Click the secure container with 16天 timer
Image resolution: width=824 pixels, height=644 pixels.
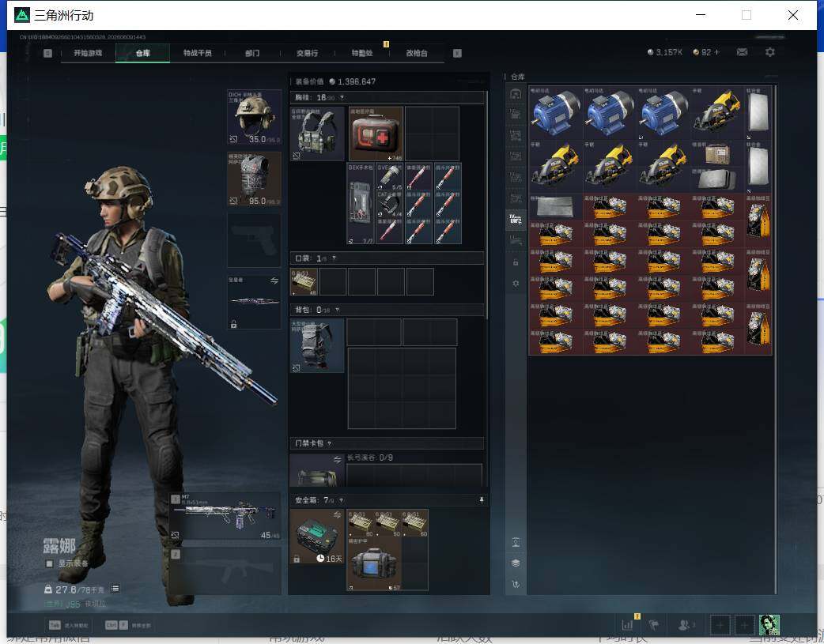317,537
